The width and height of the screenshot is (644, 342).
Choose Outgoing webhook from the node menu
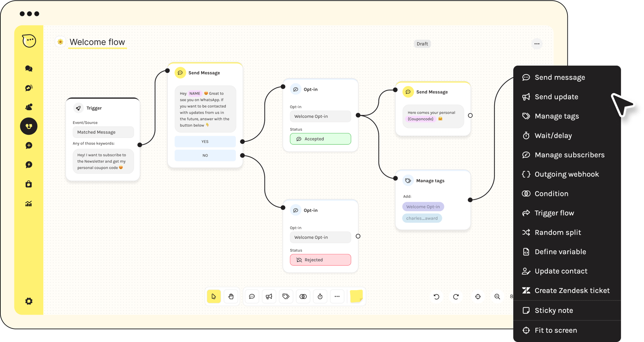[x=567, y=174]
